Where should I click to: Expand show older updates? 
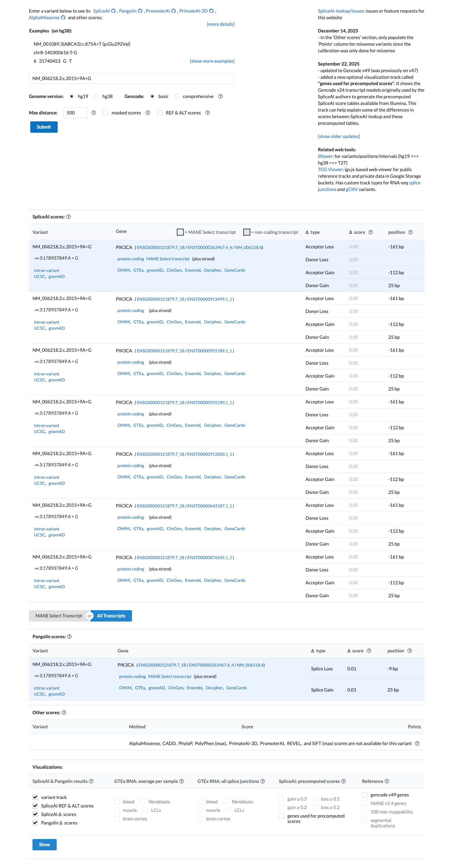(x=339, y=136)
